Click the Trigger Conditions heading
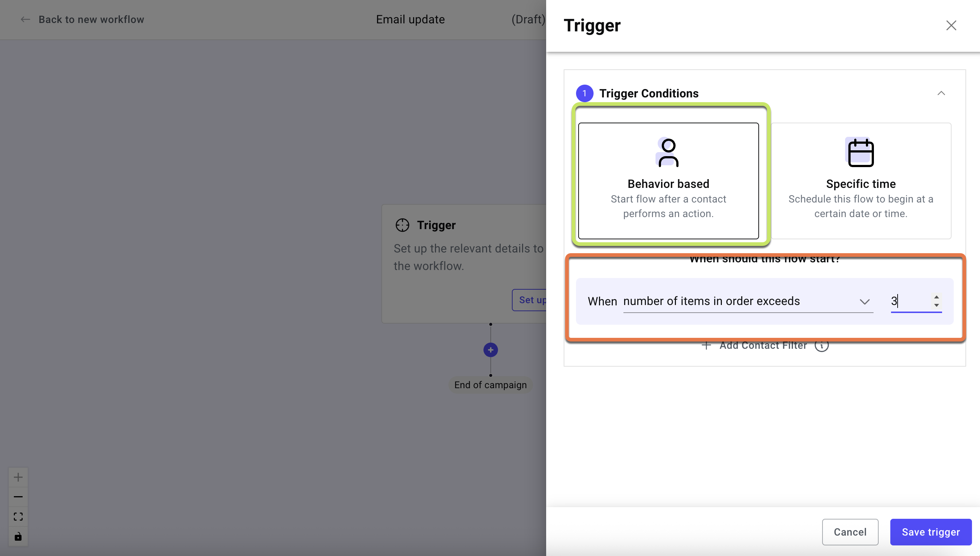 (x=649, y=93)
